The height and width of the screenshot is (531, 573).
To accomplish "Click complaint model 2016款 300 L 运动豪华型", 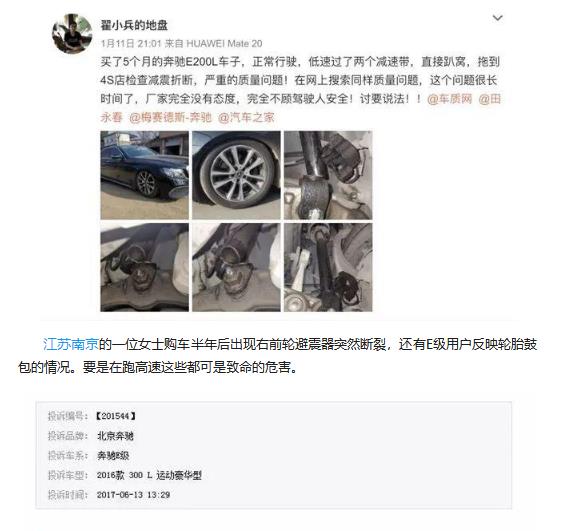I will pyautogui.click(x=149, y=475).
